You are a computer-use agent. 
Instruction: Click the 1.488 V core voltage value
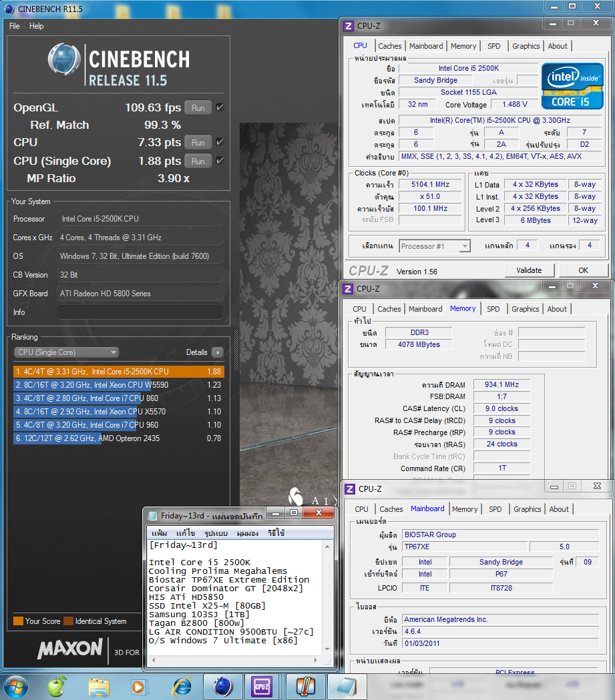515,104
